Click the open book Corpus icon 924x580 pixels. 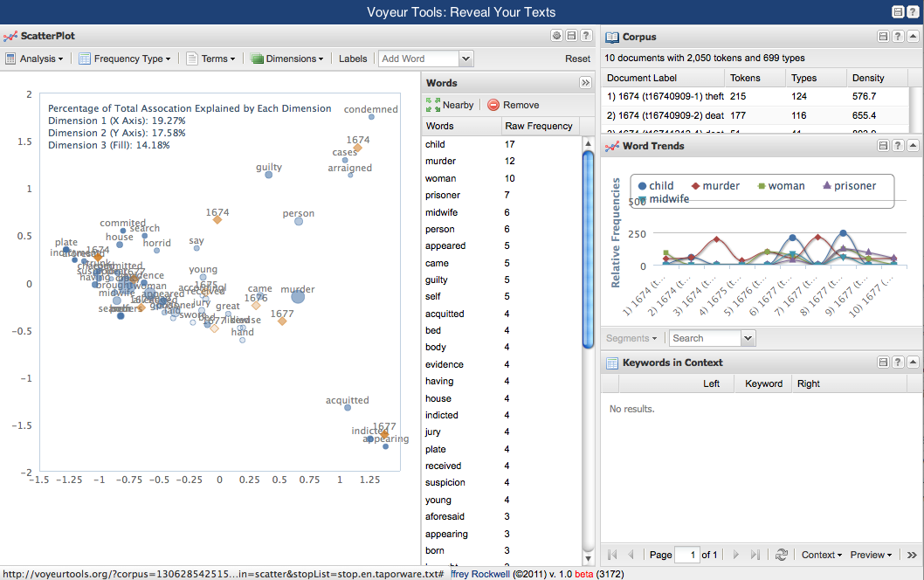click(612, 38)
